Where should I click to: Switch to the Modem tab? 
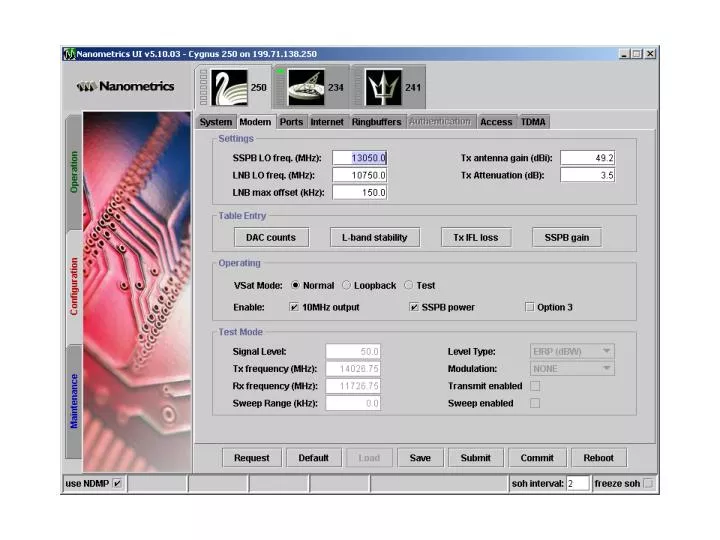(x=255, y=122)
